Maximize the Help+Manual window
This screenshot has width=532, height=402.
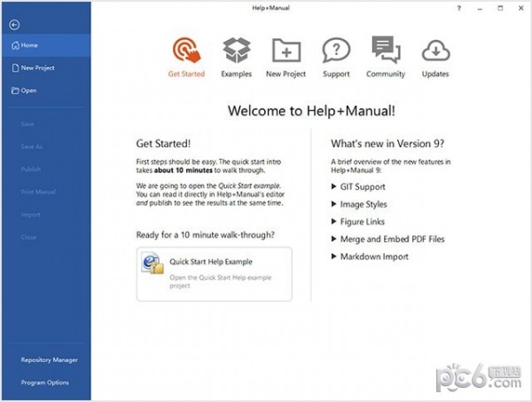500,8
